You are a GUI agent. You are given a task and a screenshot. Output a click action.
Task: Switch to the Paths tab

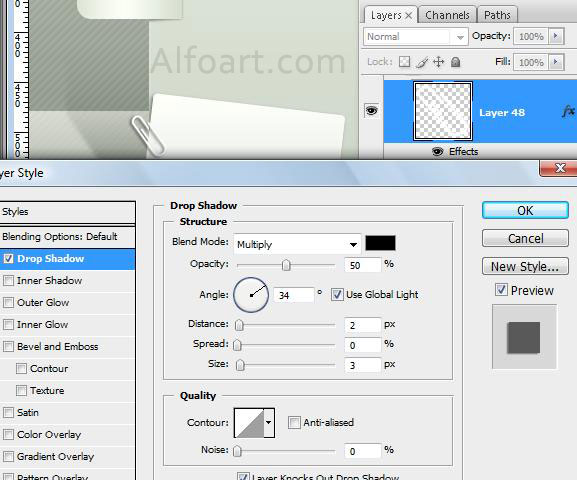point(497,15)
